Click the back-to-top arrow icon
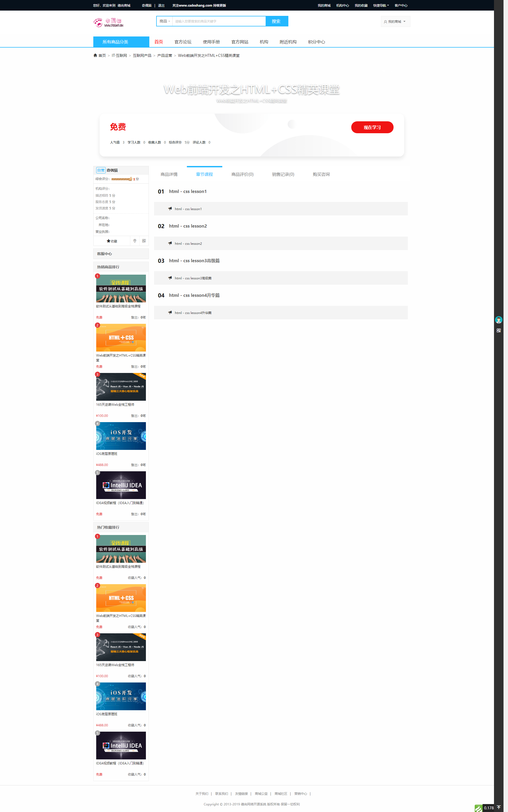The height and width of the screenshot is (812, 508). point(498,808)
